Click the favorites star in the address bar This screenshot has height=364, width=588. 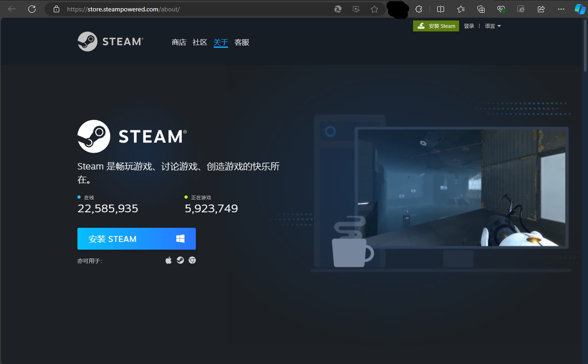[x=374, y=9]
